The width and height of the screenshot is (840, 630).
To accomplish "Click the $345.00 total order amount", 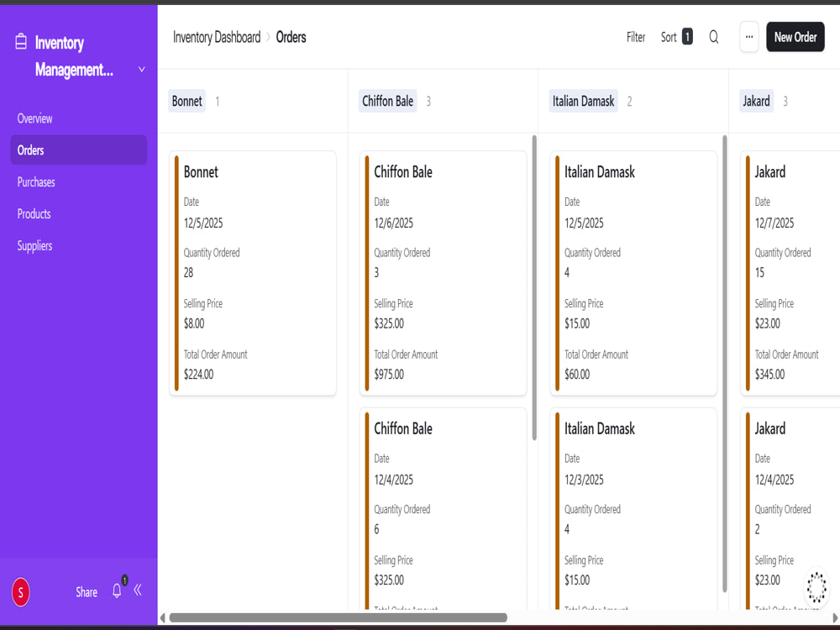I will coord(769,375).
